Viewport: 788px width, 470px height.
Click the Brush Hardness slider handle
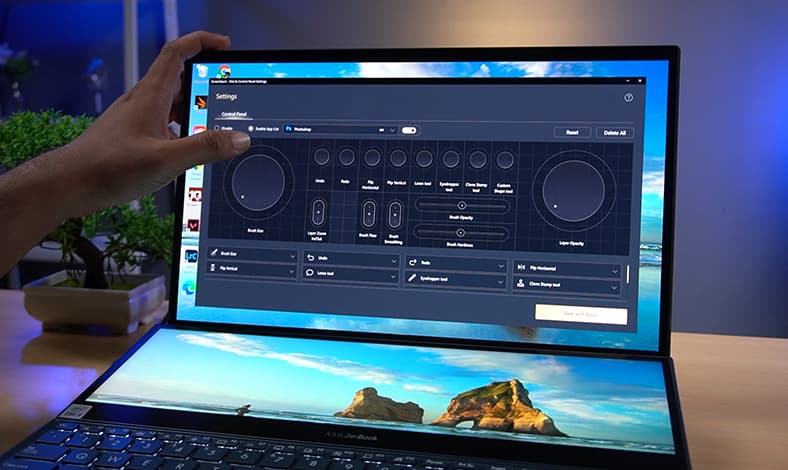tap(460, 233)
